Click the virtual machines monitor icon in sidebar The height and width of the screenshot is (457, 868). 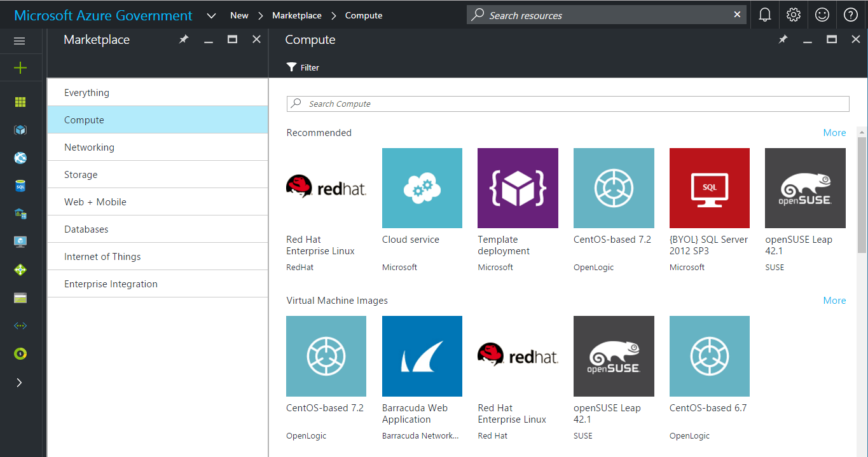20,242
